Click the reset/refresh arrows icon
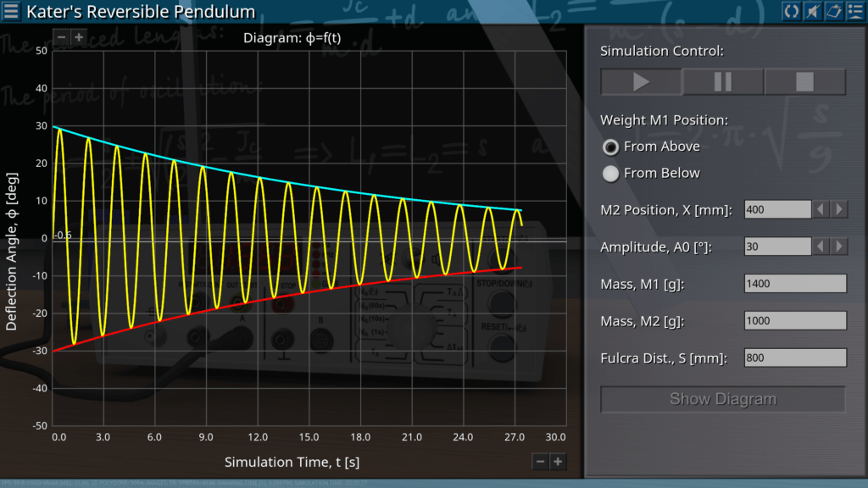The height and width of the screenshot is (488, 868). coord(791,11)
